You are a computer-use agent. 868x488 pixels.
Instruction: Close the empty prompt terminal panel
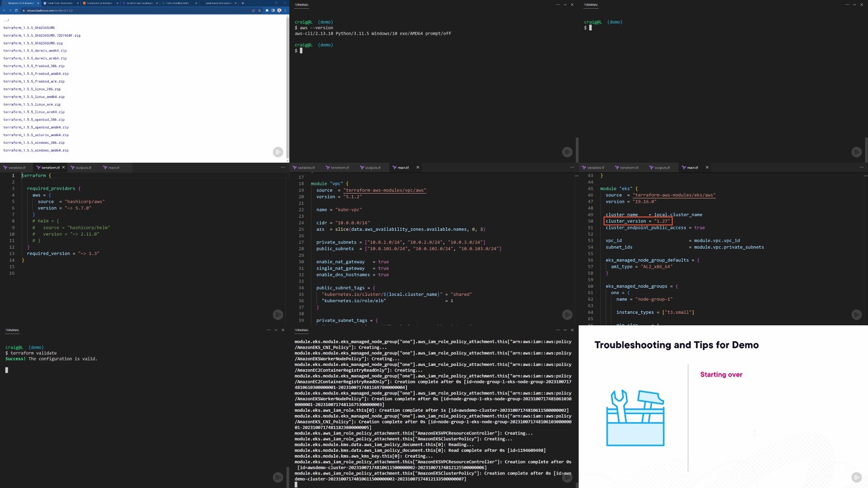click(x=861, y=5)
